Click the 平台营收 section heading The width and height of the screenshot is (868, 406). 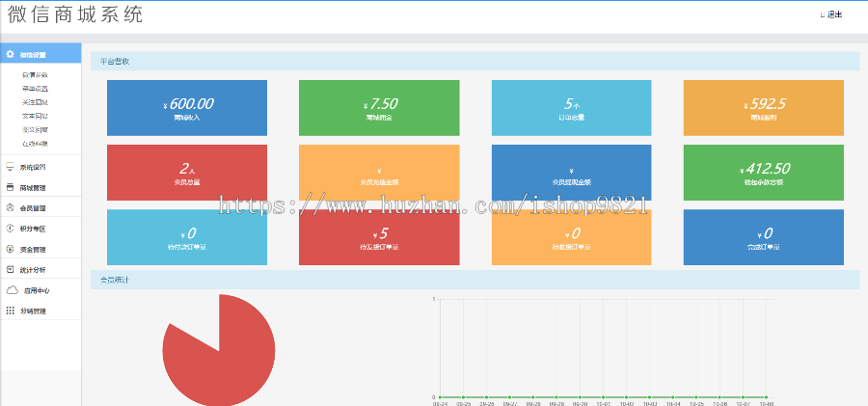pyautogui.click(x=115, y=62)
